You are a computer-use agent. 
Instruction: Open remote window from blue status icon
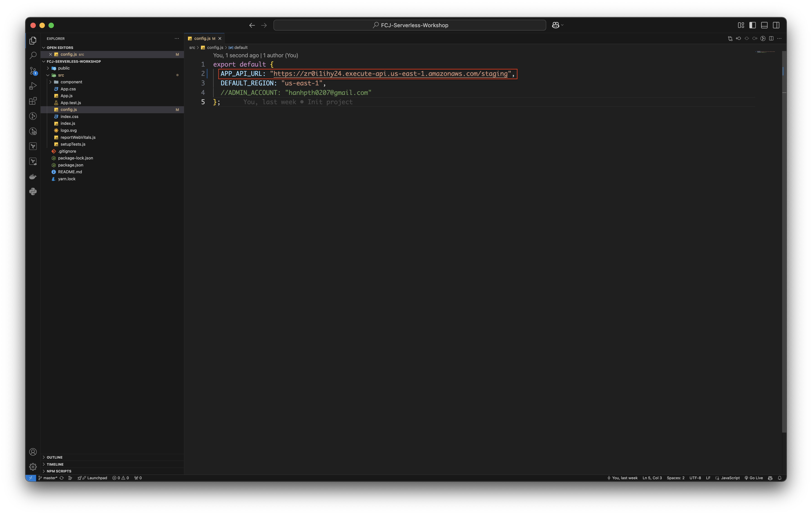point(31,478)
